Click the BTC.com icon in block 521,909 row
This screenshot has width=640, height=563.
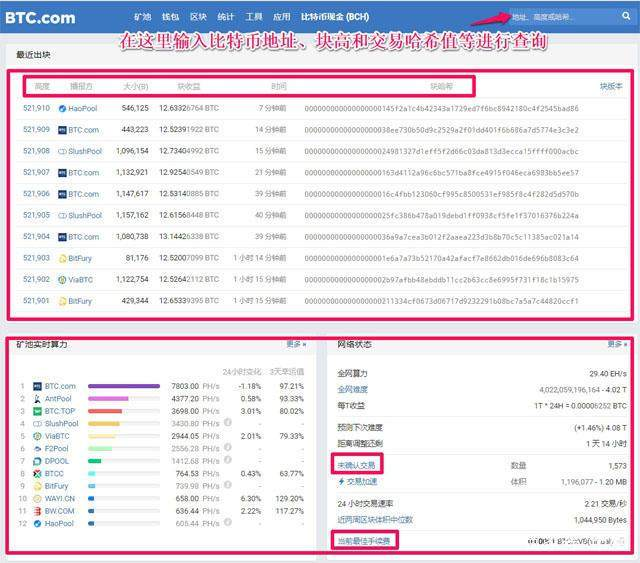tap(62, 130)
